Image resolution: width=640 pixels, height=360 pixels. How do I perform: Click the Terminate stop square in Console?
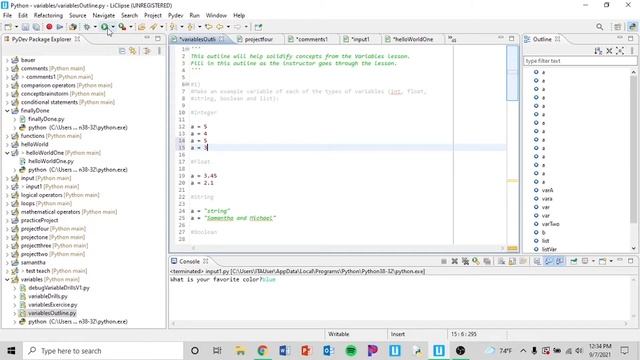click(444, 261)
